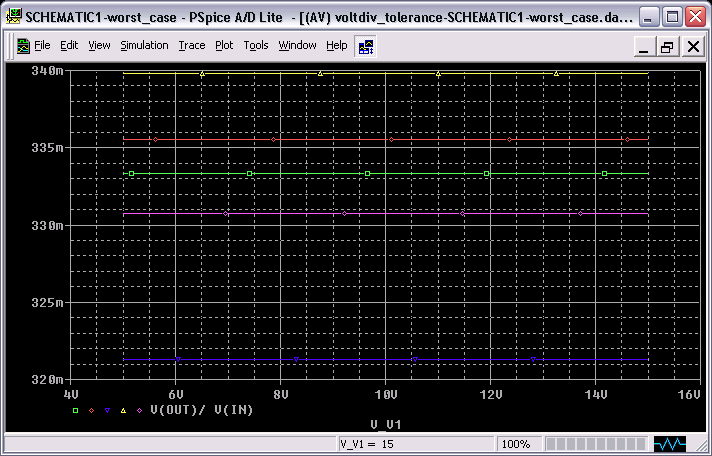Image resolution: width=712 pixels, height=456 pixels.
Task: Close the inner plot document window
Action: pyautogui.click(x=691, y=47)
